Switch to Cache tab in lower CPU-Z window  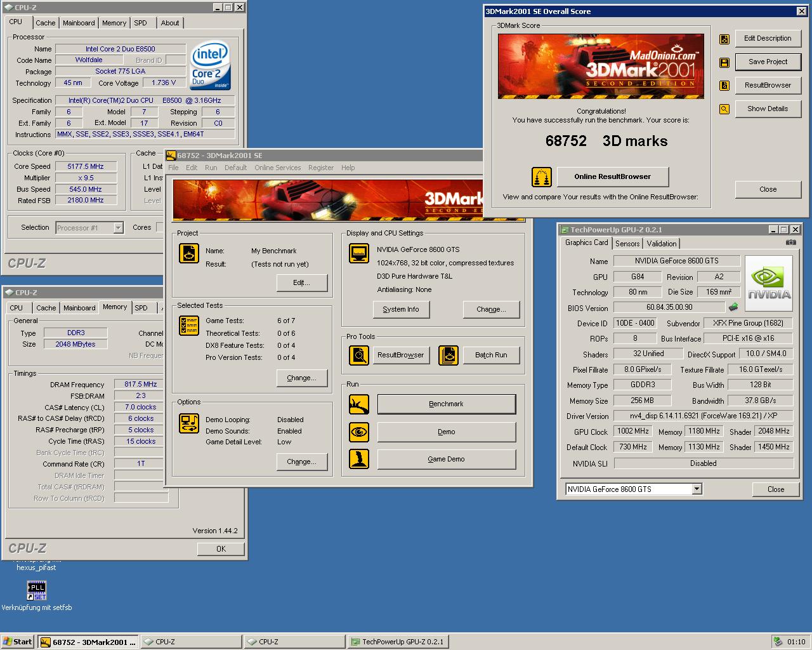pos(46,308)
